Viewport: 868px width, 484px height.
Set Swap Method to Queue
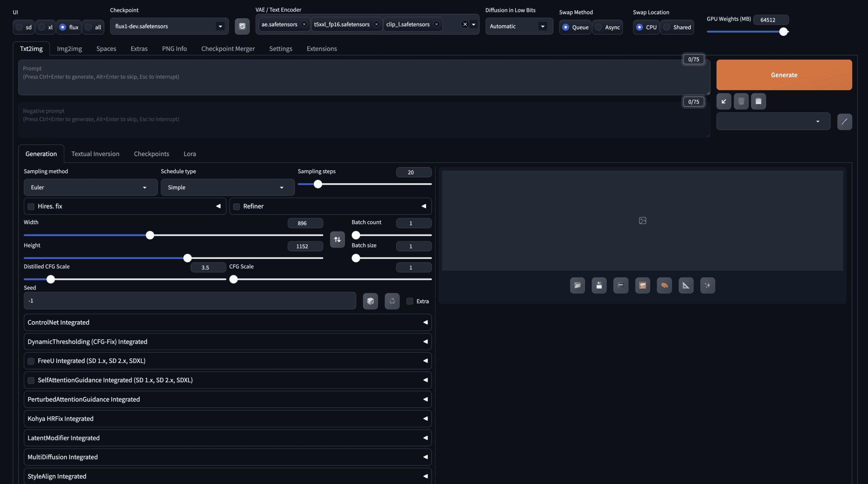575,27
